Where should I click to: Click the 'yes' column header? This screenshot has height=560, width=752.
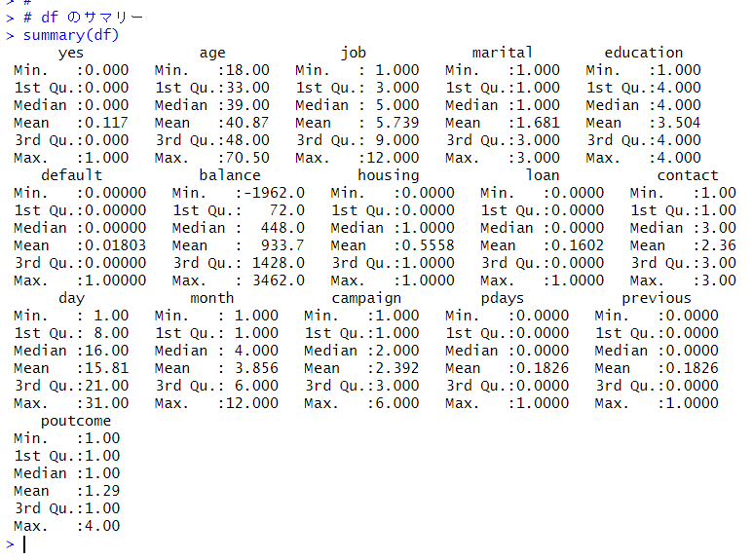[71, 53]
